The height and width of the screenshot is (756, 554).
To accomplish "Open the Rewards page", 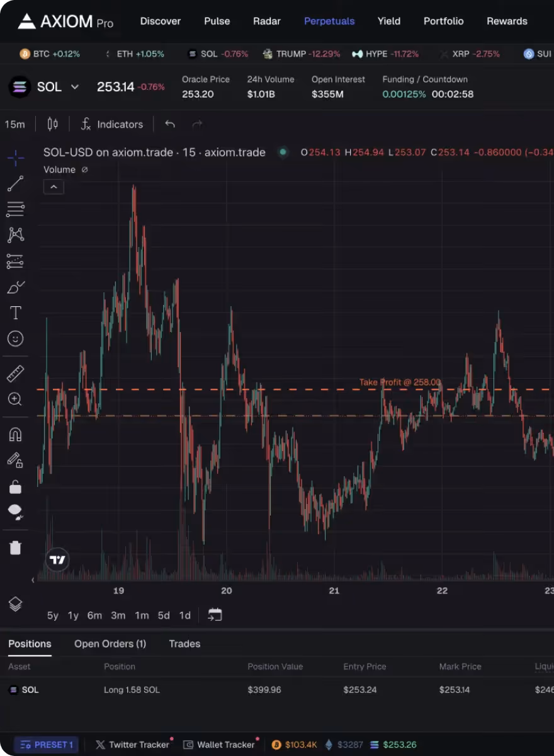I will (x=507, y=21).
